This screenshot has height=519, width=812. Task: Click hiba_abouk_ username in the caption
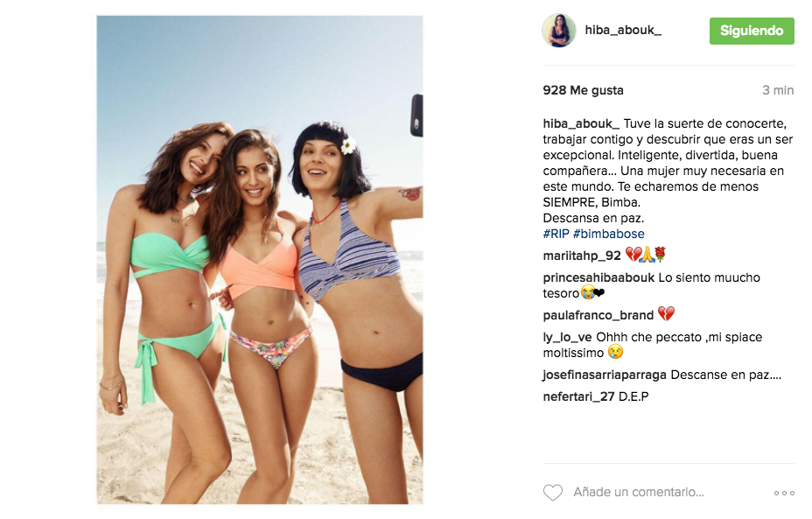[581, 123]
